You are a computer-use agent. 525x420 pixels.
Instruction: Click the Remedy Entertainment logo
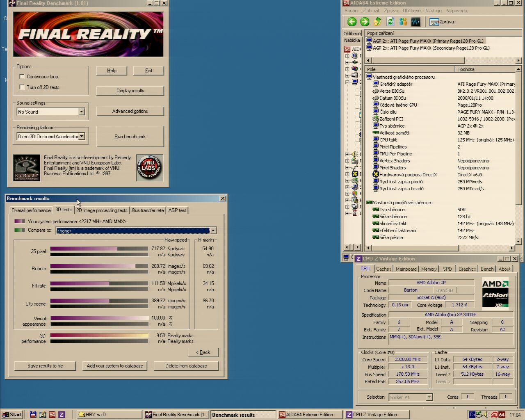point(27,167)
